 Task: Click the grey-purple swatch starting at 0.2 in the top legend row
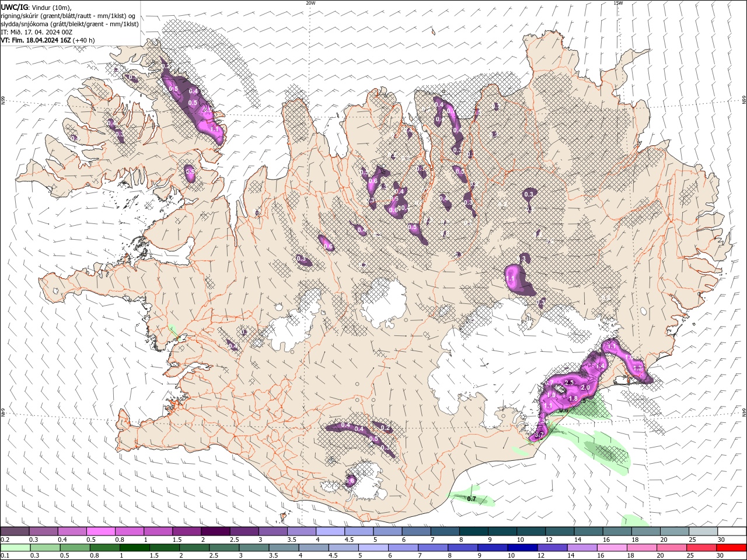pos(15,531)
